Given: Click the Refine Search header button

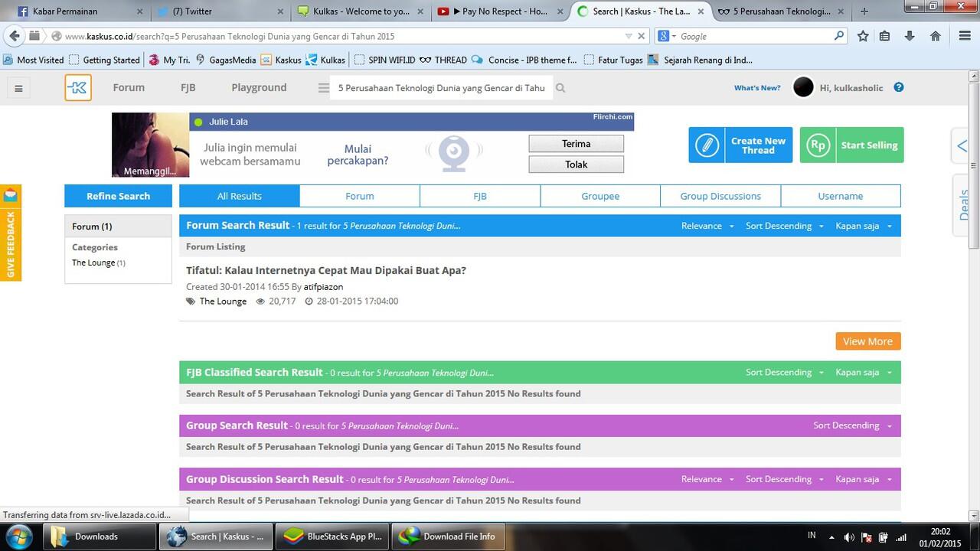Looking at the screenshot, I should point(118,196).
